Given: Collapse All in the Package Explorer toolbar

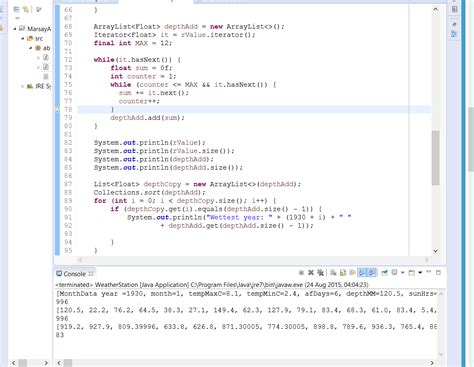Looking at the screenshot, I should coord(16,9).
